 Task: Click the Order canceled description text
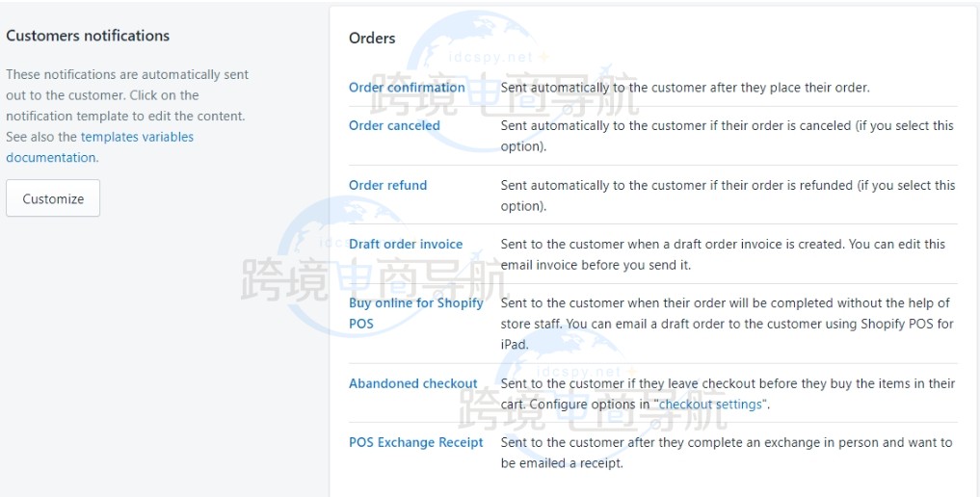coord(727,136)
